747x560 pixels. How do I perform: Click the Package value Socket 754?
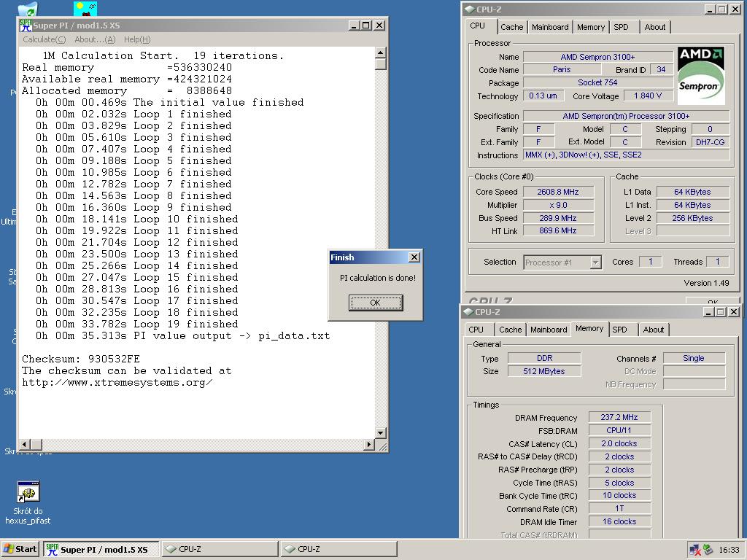[x=597, y=82]
